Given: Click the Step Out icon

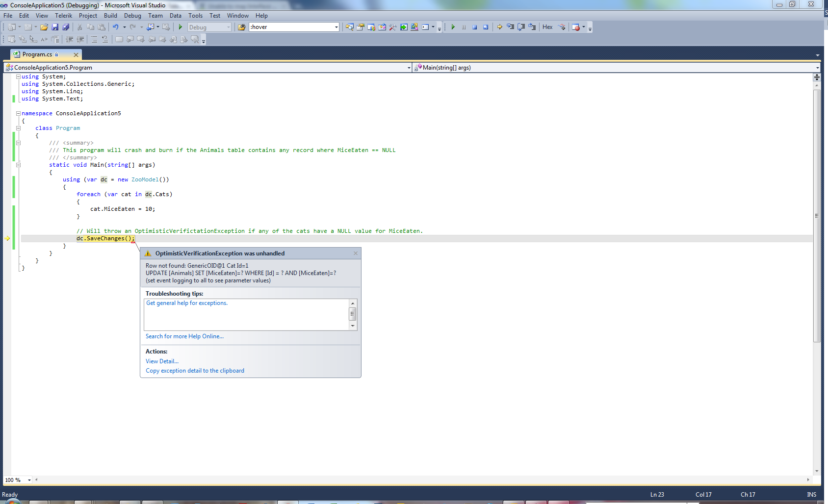Looking at the screenshot, I should pyautogui.click(x=532, y=27).
